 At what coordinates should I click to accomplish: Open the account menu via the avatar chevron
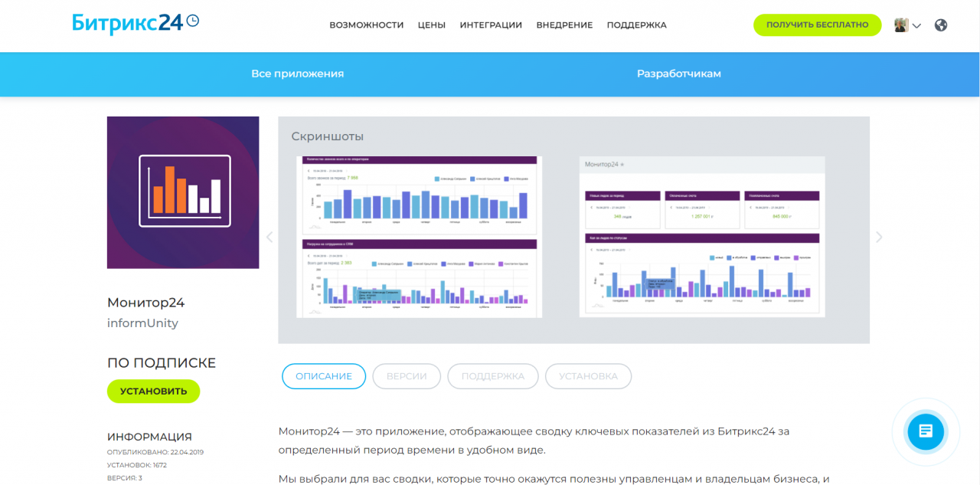point(914,25)
